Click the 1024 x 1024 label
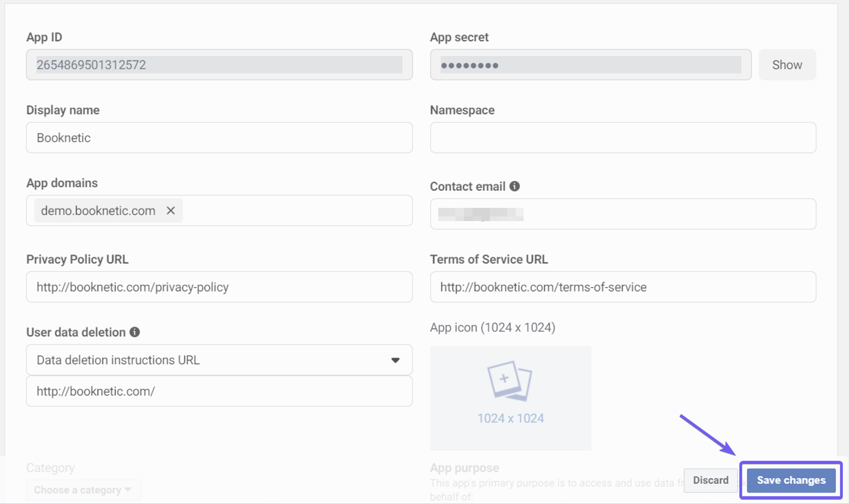This screenshot has width=849, height=504. click(510, 419)
